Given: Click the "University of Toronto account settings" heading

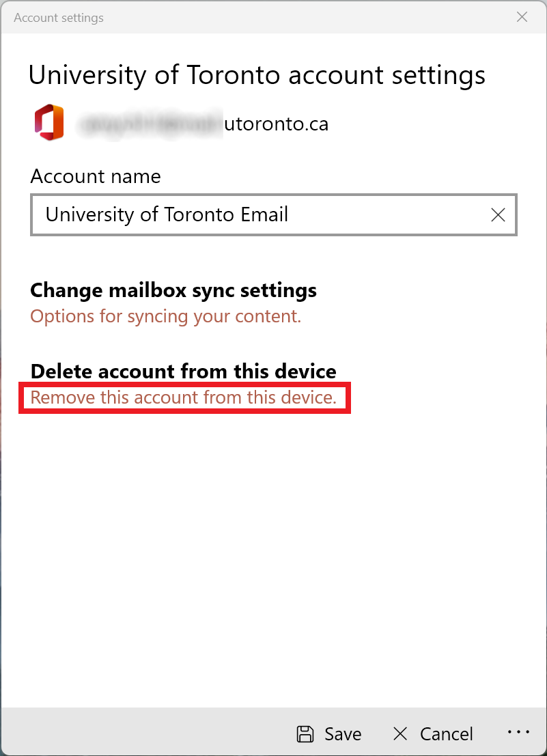Looking at the screenshot, I should point(257,75).
